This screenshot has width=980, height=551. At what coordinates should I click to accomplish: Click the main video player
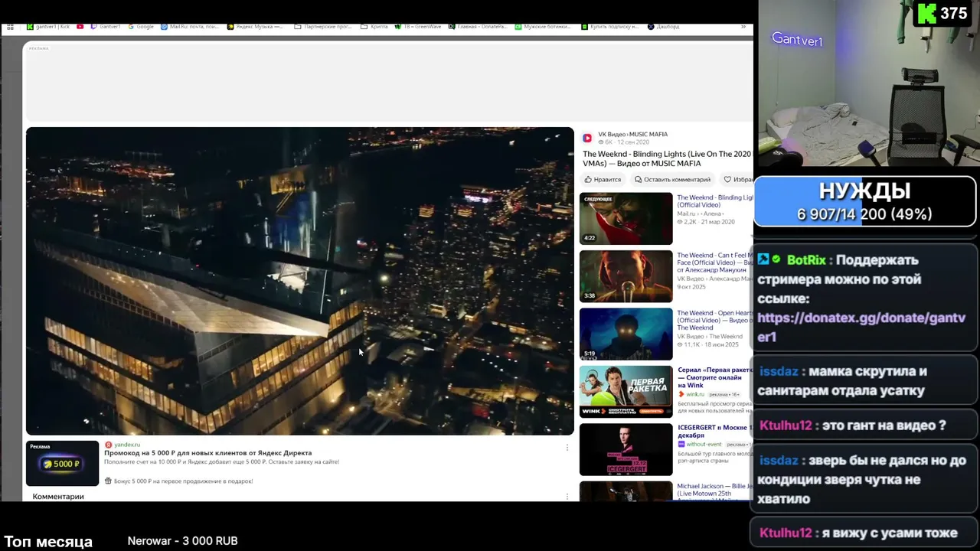pos(299,281)
